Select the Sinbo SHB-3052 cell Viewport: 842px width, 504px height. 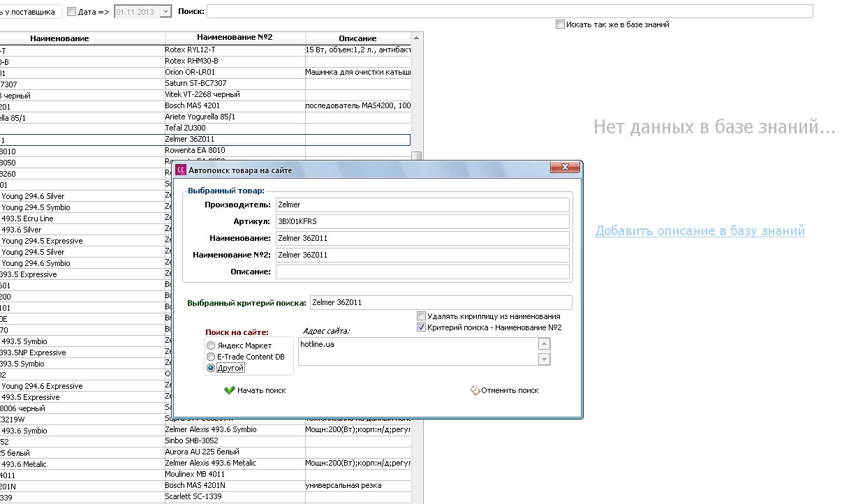[235, 441]
